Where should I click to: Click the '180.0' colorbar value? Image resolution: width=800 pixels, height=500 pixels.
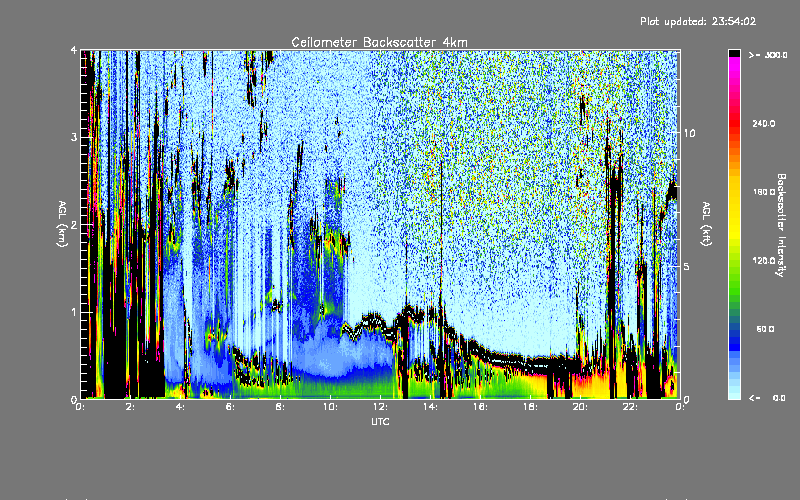click(764, 192)
